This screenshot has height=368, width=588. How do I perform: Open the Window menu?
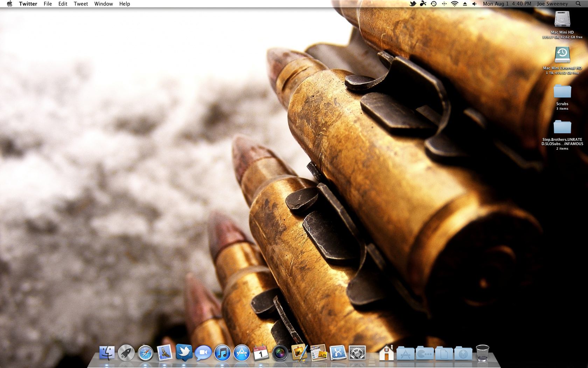point(104,4)
